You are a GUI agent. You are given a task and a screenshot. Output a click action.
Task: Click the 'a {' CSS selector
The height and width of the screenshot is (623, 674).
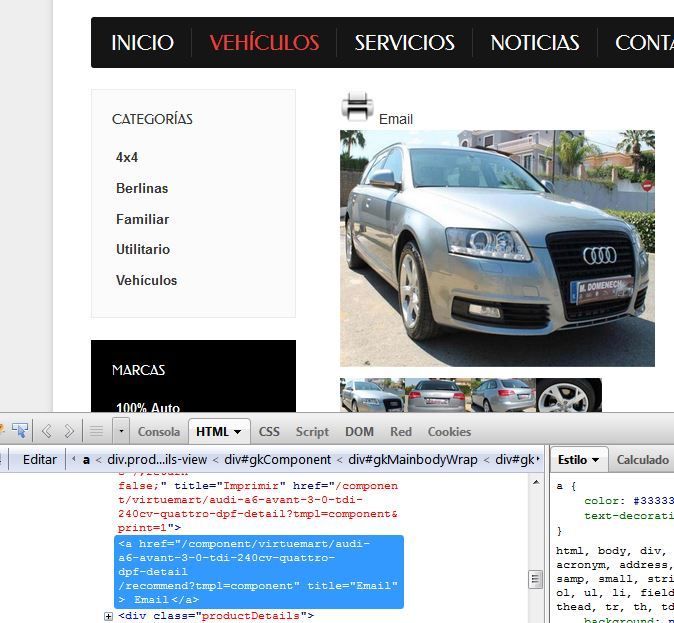566,486
